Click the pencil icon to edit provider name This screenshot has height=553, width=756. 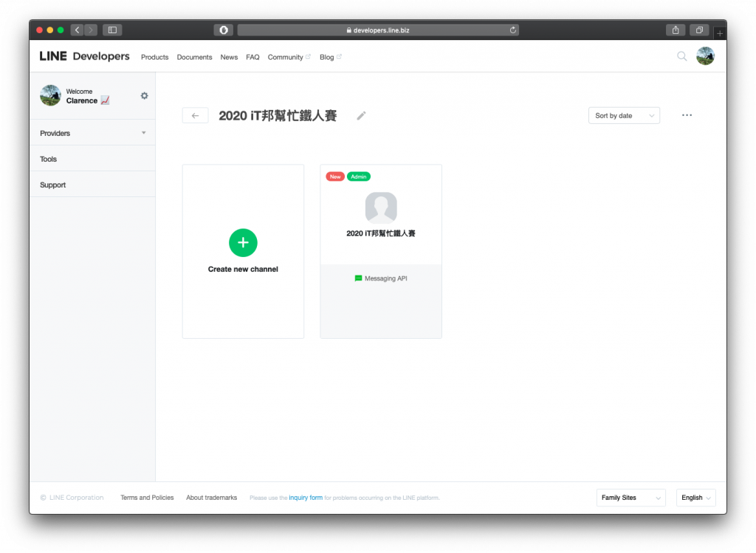click(x=361, y=116)
